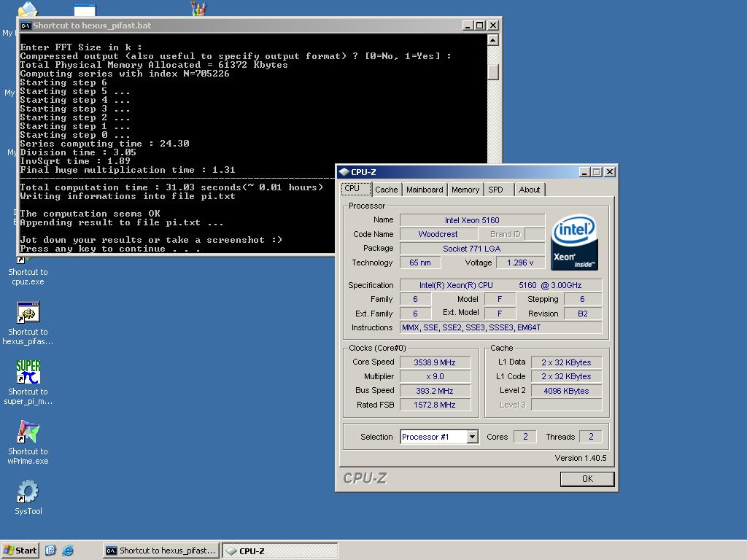This screenshot has height=560, width=747.
Task: Click the Stepping value '6'
Action: [583, 298]
